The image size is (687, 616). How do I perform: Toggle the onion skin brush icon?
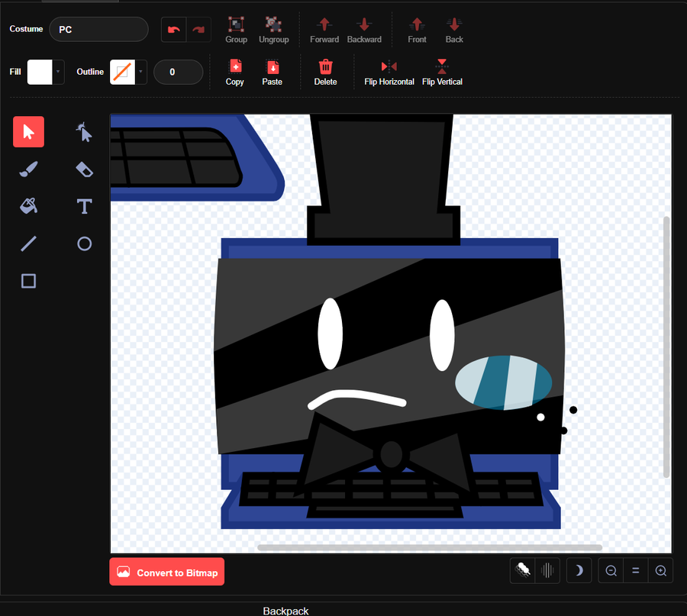point(523,570)
